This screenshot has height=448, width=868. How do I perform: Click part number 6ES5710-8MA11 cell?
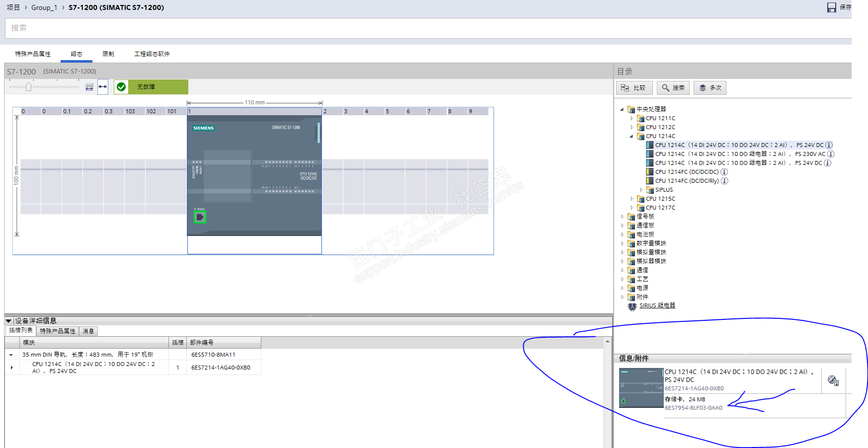click(x=224, y=355)
